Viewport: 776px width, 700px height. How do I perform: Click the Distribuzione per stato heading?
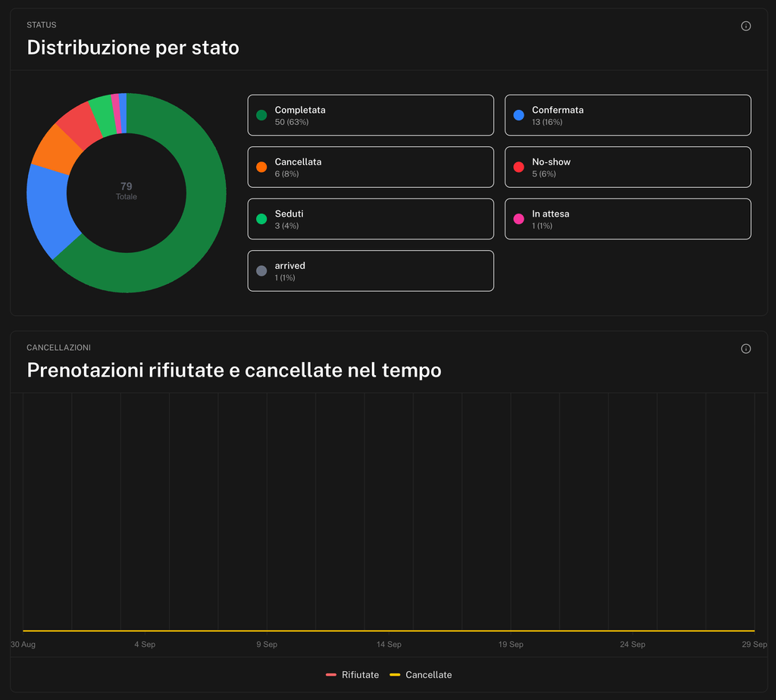coord(133,48)
